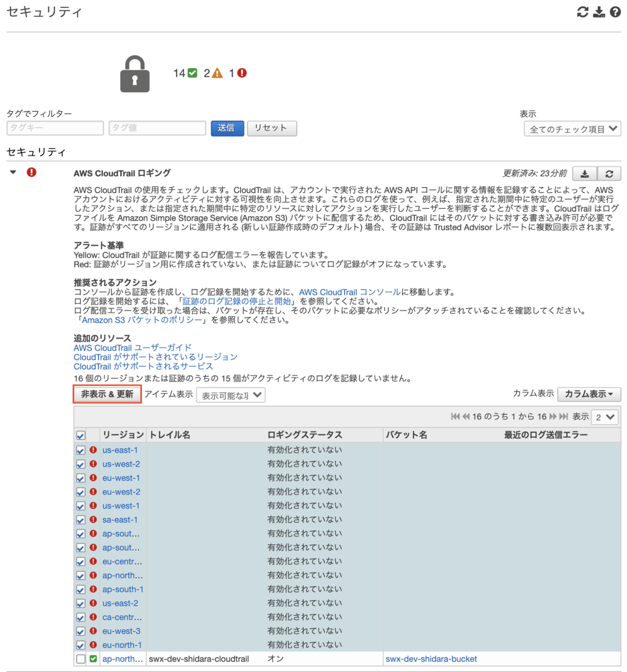Select the swx-dev-shidara-cloudtrail trail name cell

[x=199, y=659]
